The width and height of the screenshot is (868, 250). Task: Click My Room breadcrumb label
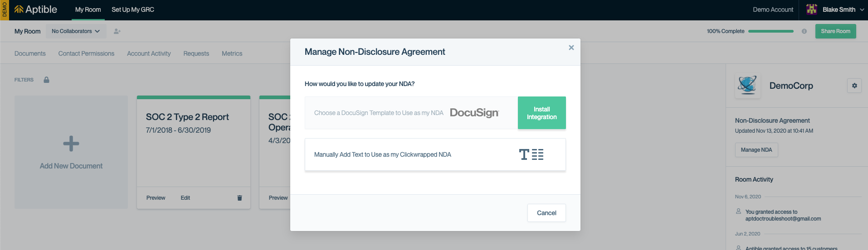tap(27, 31)
